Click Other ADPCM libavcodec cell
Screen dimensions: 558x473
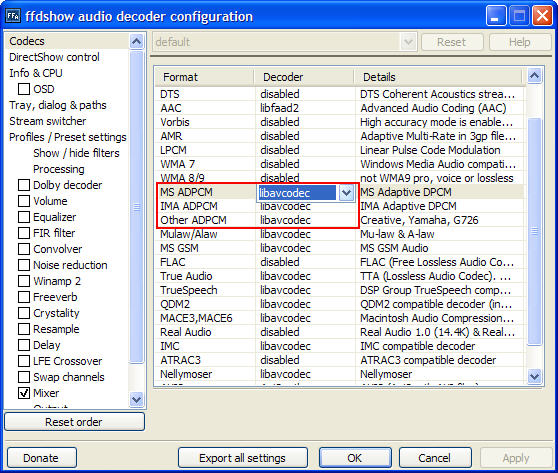[x=305, y=220]
